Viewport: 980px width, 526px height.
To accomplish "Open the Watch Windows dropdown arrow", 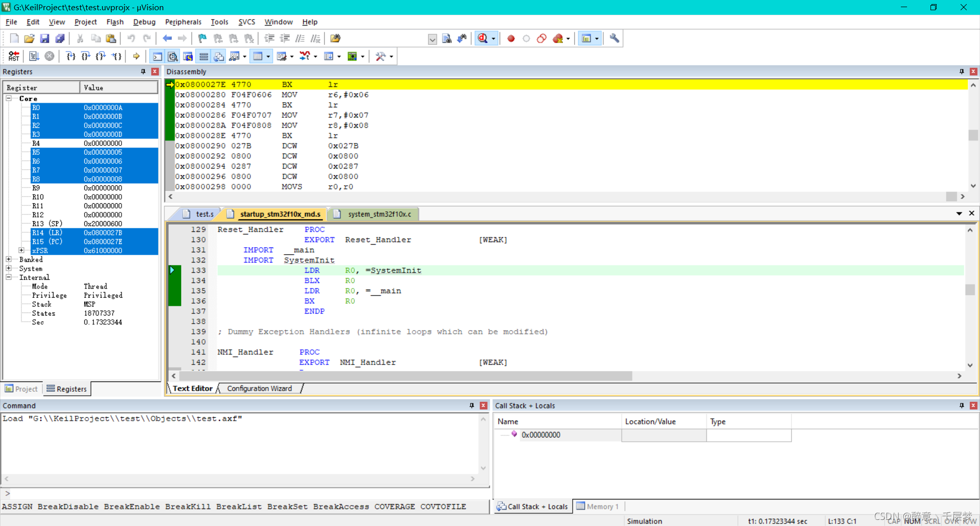I will point(244,57).
